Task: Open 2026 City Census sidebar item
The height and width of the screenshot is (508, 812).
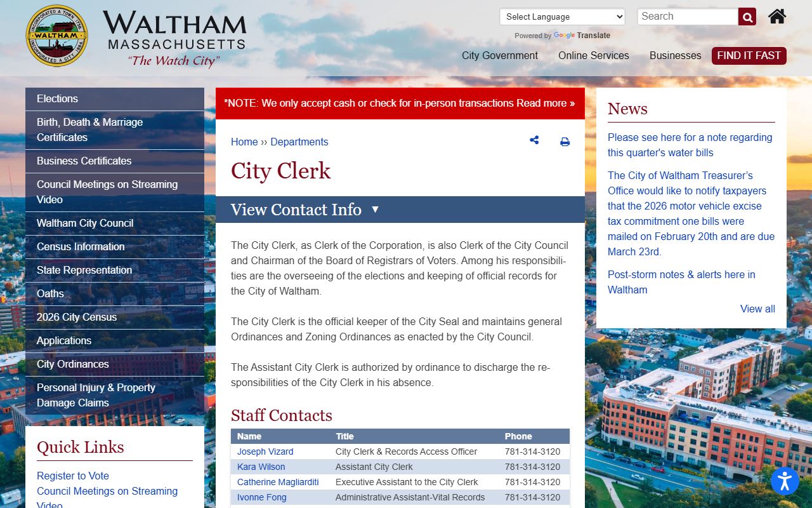Action: 115,317
